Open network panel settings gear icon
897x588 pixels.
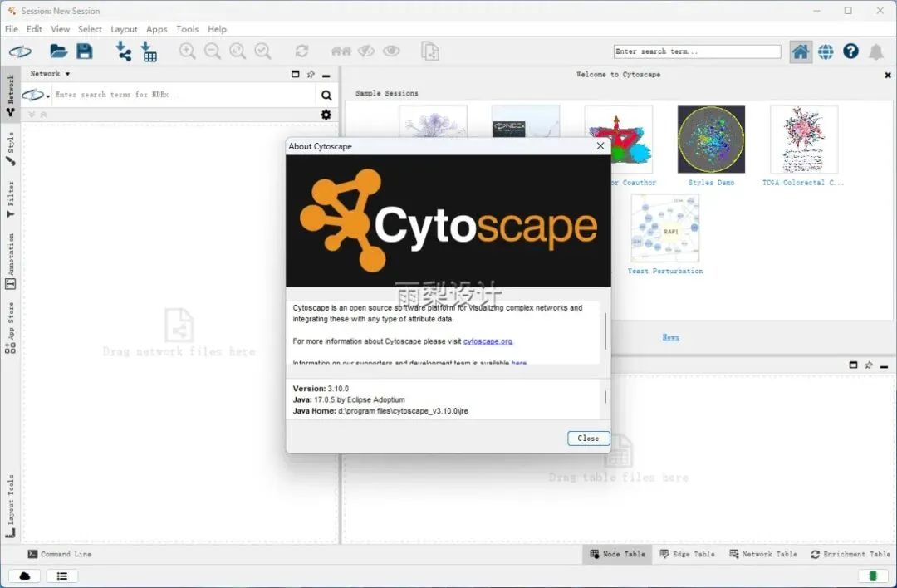326,115
